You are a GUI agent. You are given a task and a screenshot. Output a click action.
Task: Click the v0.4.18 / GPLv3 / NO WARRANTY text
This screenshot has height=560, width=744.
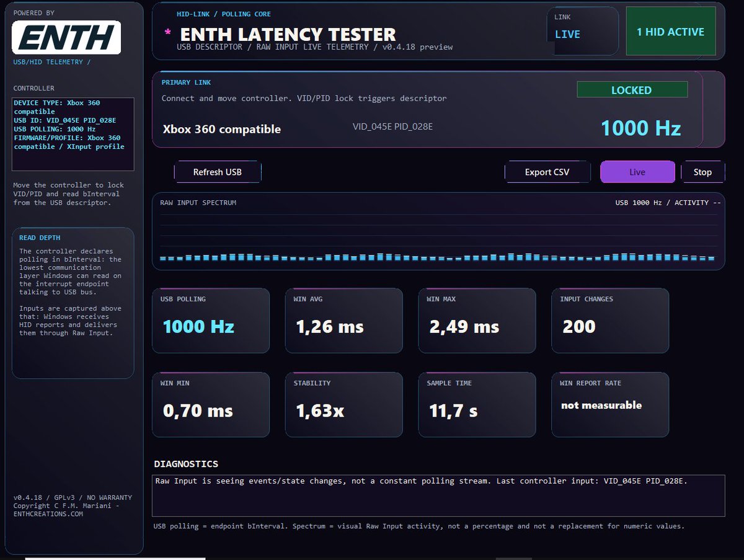[73, 497]
